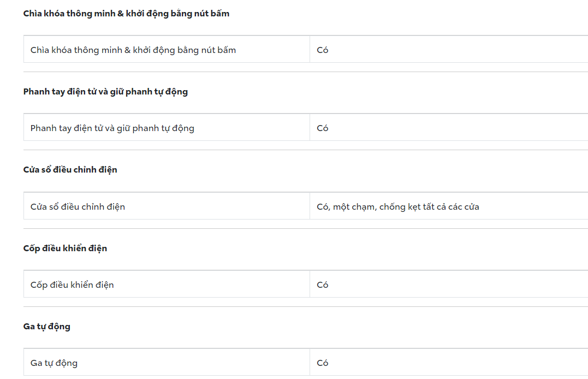The height and width of the screenshot is (379, 588).
Task: Click the divider line below the power trunk table
Action: (x=306, y=306)
